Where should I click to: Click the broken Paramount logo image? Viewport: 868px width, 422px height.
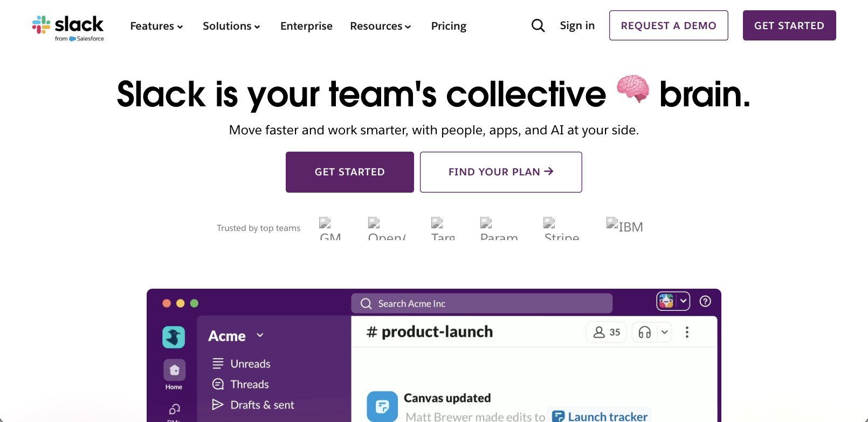[499, 228]
